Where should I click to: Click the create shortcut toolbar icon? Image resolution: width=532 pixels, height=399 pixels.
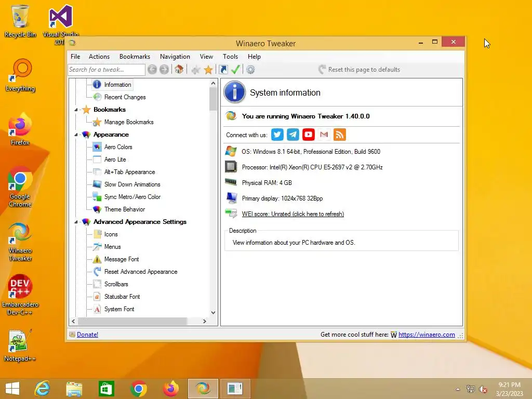click(223, 70)
